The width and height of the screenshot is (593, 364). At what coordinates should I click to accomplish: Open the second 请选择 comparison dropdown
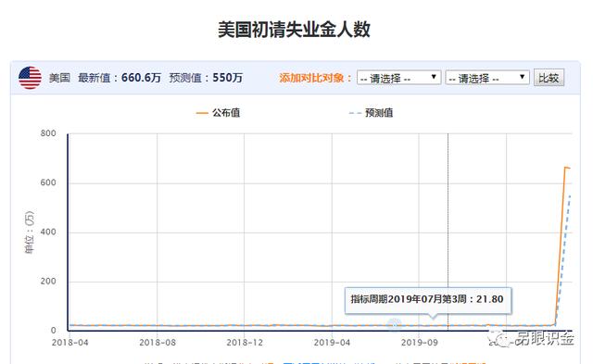(x=487, y=78)
